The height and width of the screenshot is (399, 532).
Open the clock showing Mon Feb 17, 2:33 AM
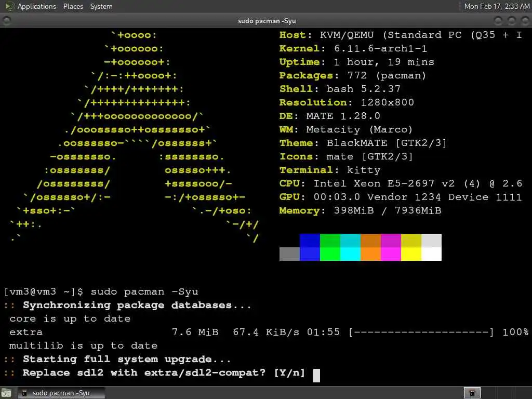(x=496, y=6)
